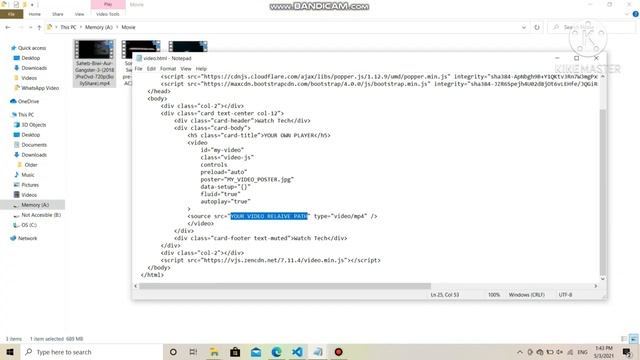This screenshot has height=360, width=640.
Task: Click Memory (A:) in address breadcrumb
Action: click(x=98, y=27)
